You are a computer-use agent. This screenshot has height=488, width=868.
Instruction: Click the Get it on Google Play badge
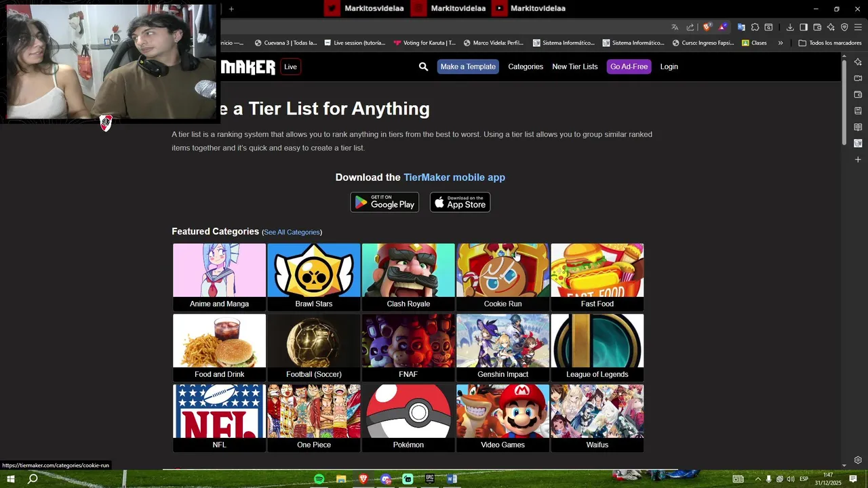pos(384,202)
